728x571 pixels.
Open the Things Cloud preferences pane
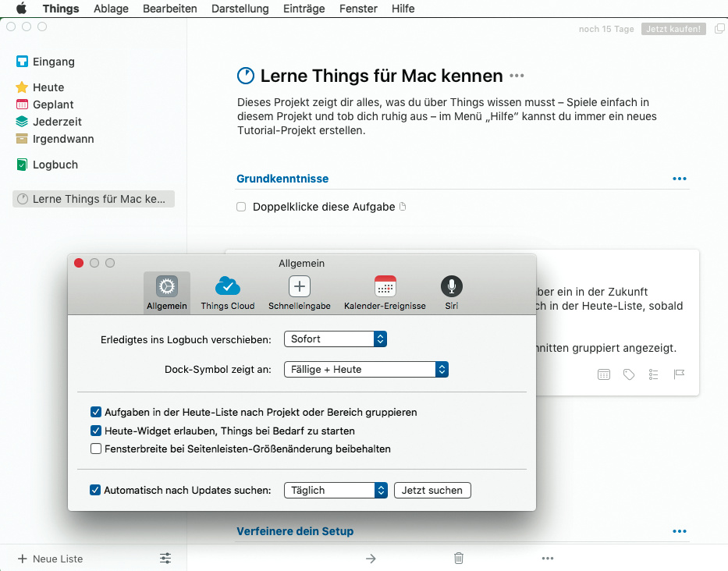point(227,293)
